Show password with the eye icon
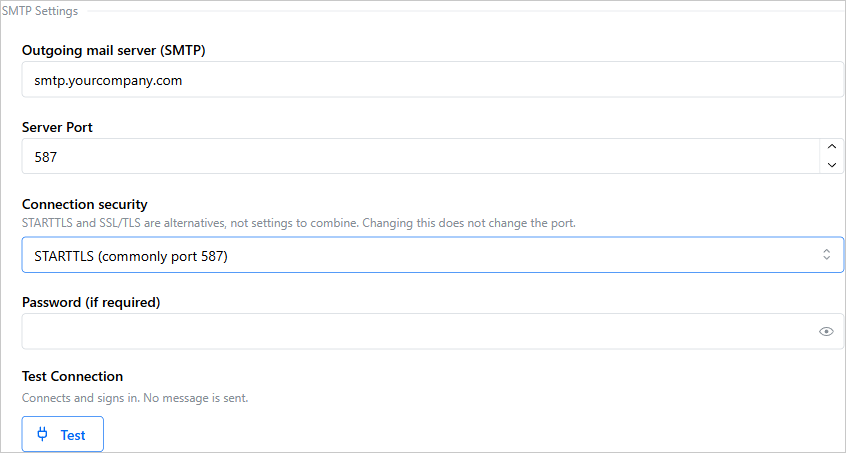The image size is (846, 453). [826, 331]
